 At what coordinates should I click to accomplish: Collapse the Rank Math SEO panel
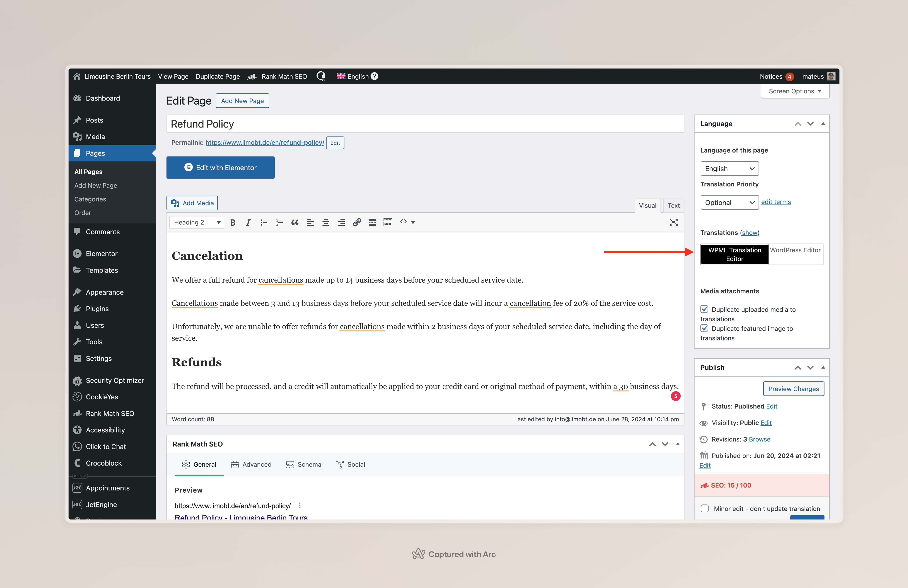[x=678, y=444]
